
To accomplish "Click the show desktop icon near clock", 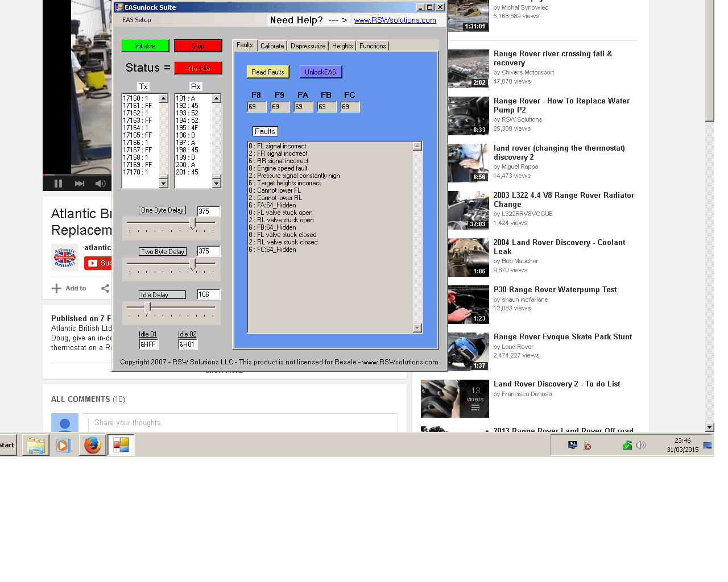I will pyautogui.click(x=708, y=446).
